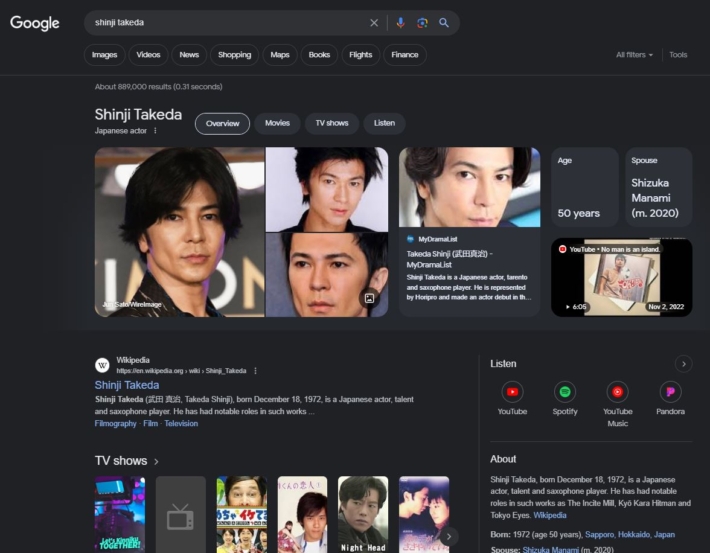
Task: Listen on YouTube icon
Action: pyautogui.click(x=512, y=392)
